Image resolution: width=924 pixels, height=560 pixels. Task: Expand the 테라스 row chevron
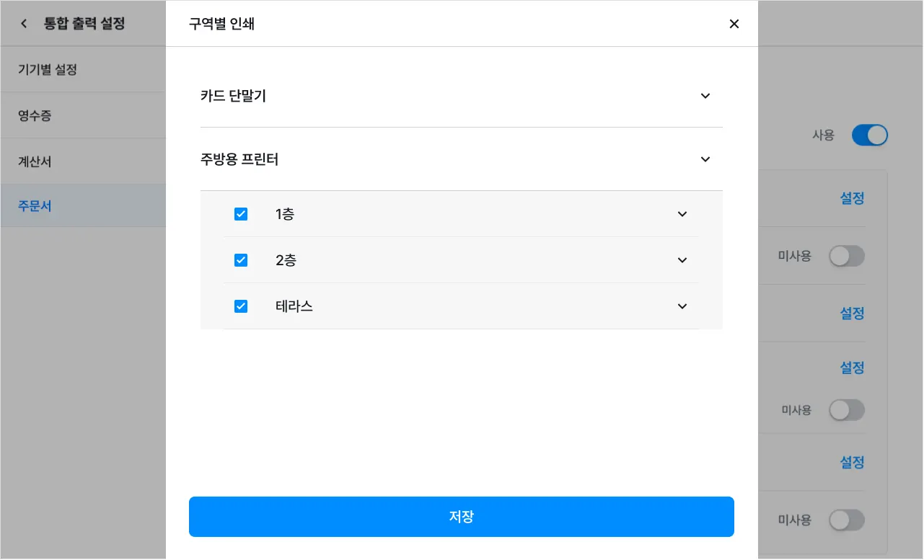pyautogui.click(x=682, y=306)
